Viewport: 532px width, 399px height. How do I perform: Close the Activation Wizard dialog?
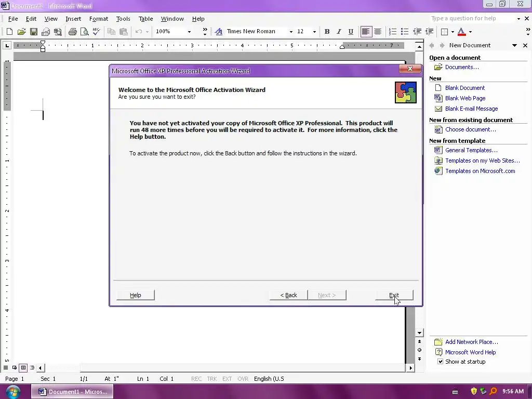[x=410, y=69]
